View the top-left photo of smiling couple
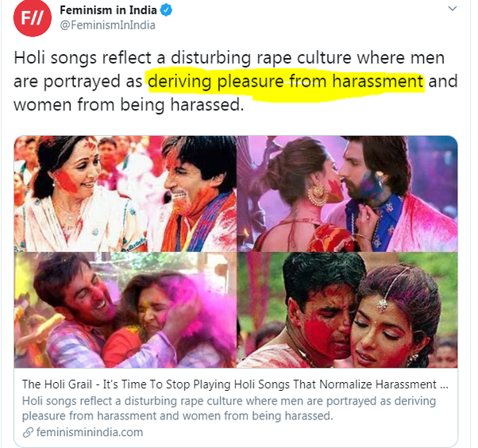478x448 pixels. (x=125, y=194)
